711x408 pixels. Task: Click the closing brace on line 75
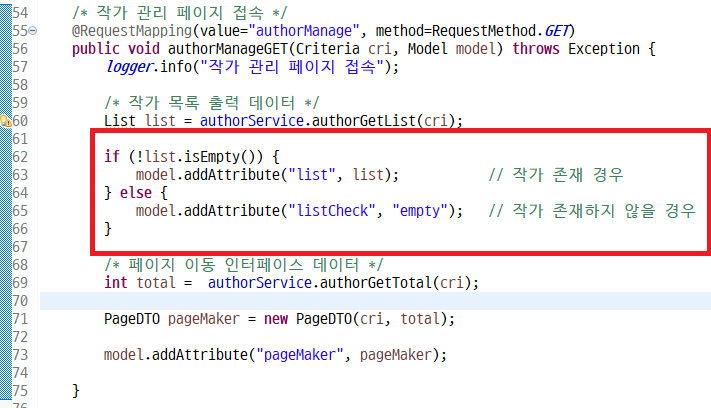click(x=76, y=391)
